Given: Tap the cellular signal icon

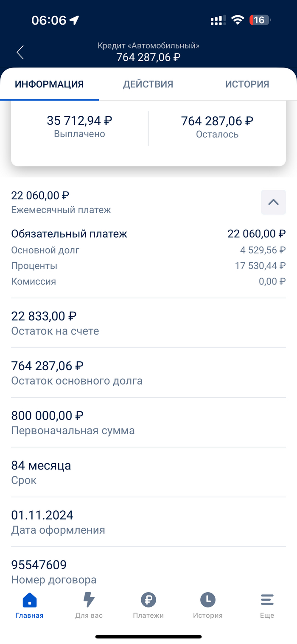Looking at the screenshot, I should (218, 20).
